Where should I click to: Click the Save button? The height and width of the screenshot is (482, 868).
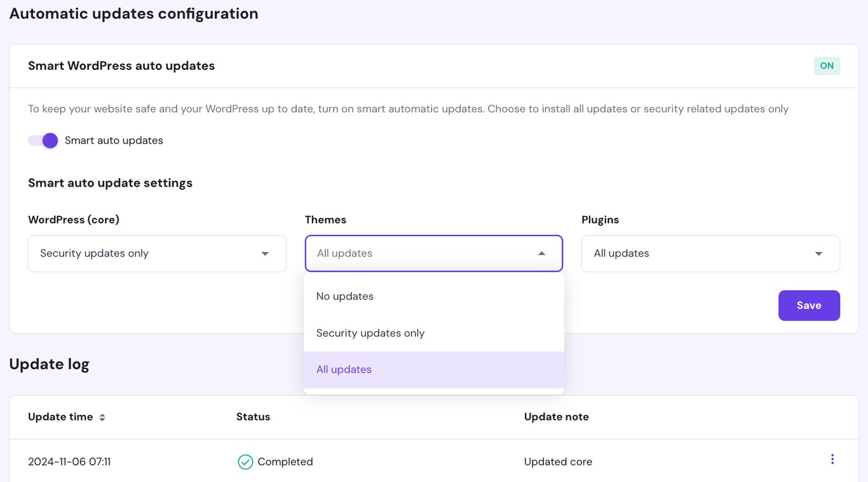[809, 305]
